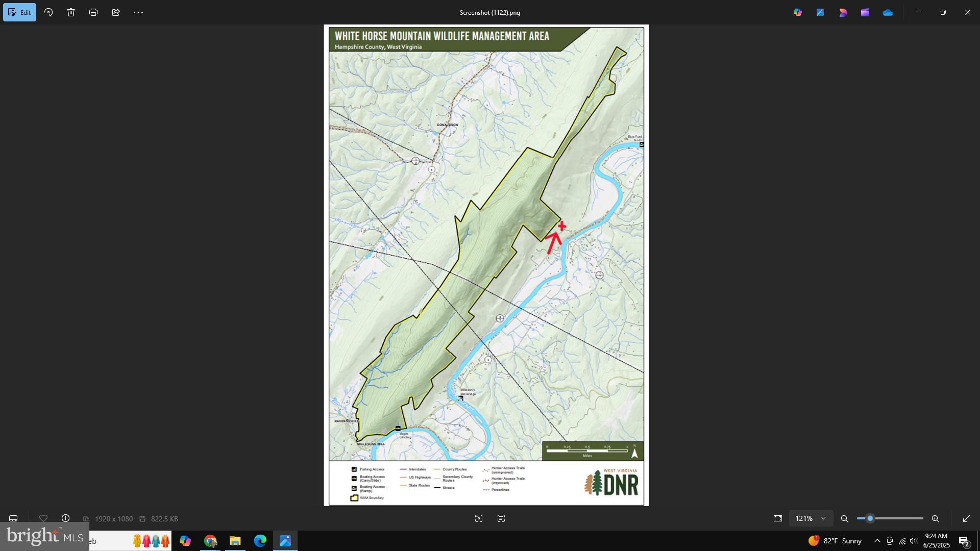Adjust the zoom slider
The image size is (980, 551).
pyautogui.click(x=870, y=518)
